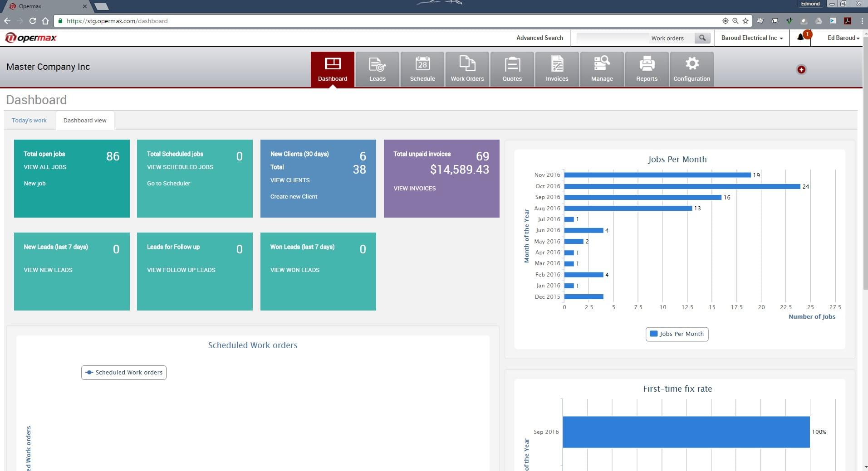Click the browser home icon

45,21
